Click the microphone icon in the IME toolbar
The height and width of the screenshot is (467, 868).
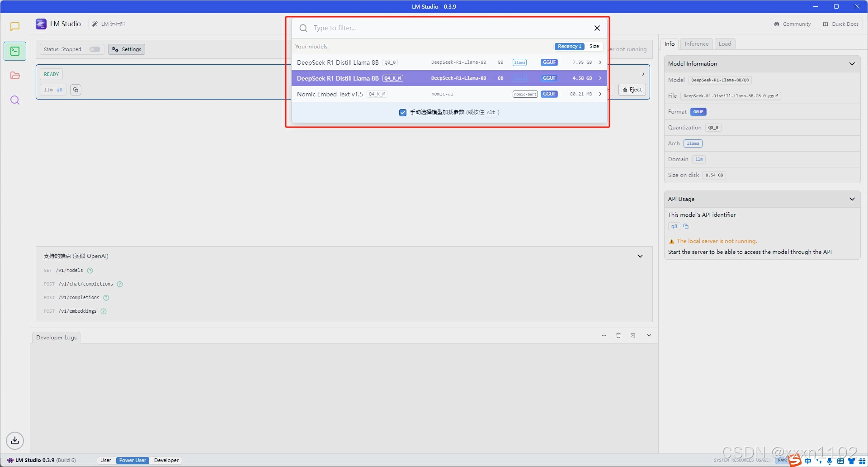tap(830, 461)
